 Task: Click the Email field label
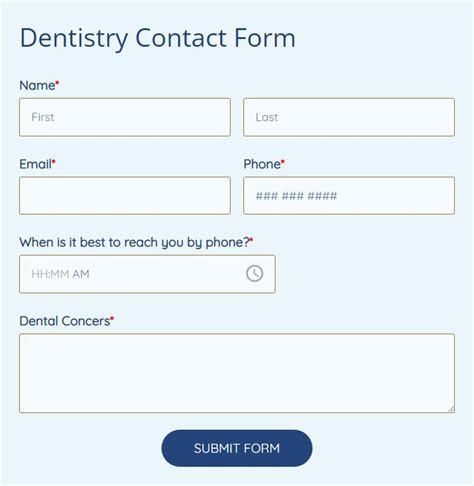tap(36, 164)
